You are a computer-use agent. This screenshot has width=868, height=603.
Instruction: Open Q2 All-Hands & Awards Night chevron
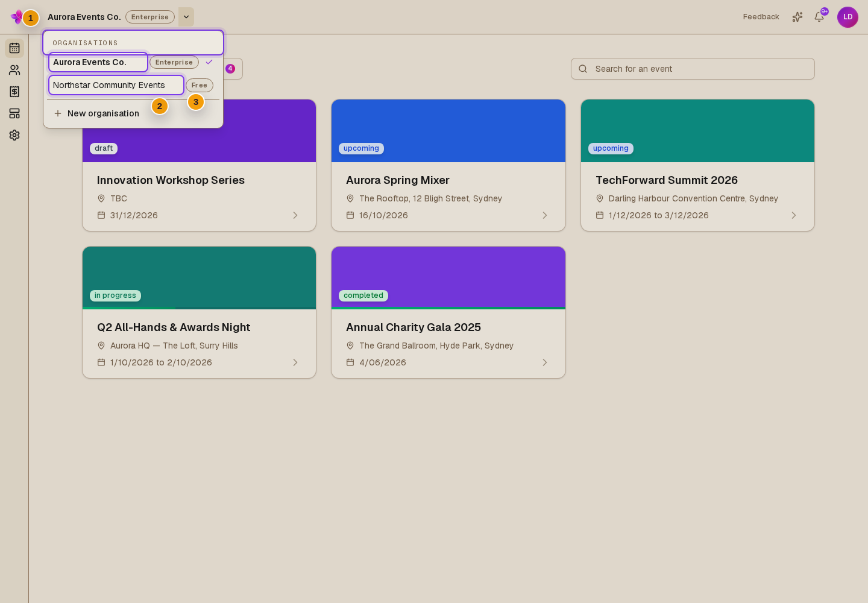[x=295, y=362]
